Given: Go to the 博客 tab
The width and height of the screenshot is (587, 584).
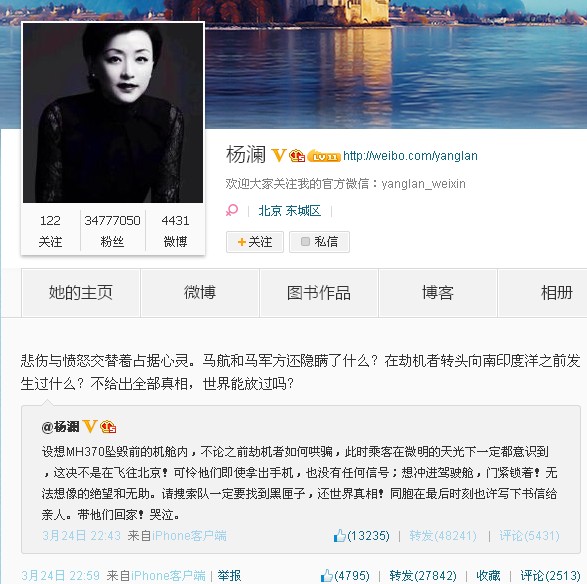Looking at the screenshot, I should (x=438, y=293).
